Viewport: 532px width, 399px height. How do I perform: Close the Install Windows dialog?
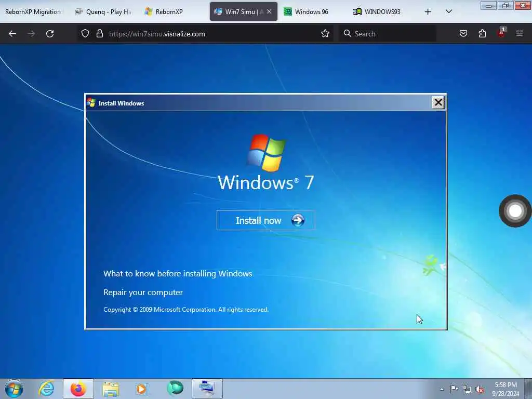(x=438, y=102)
